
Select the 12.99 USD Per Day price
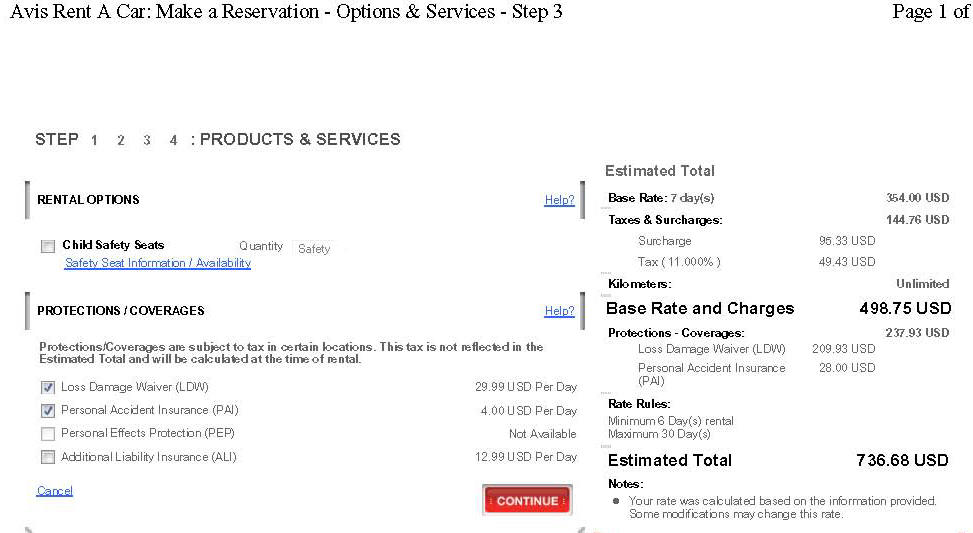pyautogui.click(x=526, y=457)
